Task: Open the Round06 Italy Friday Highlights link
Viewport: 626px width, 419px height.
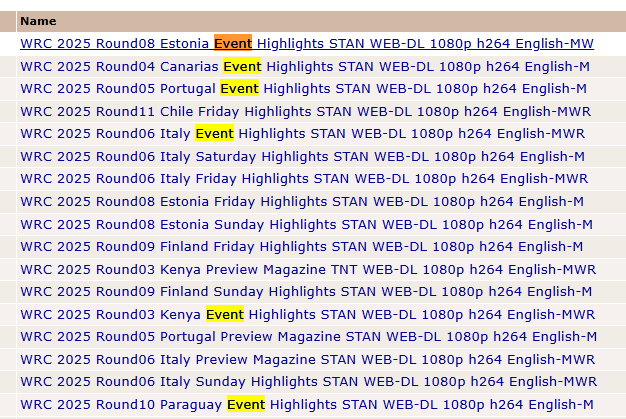Action: 304,178
